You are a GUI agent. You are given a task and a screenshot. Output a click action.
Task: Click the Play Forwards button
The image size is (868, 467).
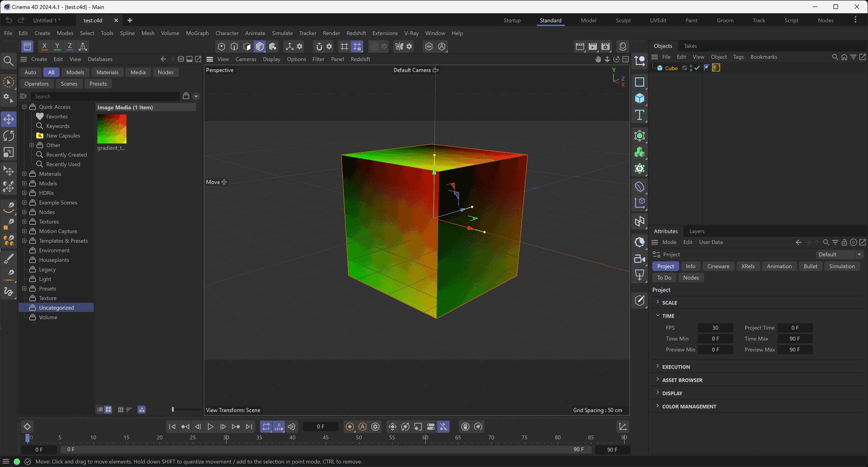(x=210, y=427)
